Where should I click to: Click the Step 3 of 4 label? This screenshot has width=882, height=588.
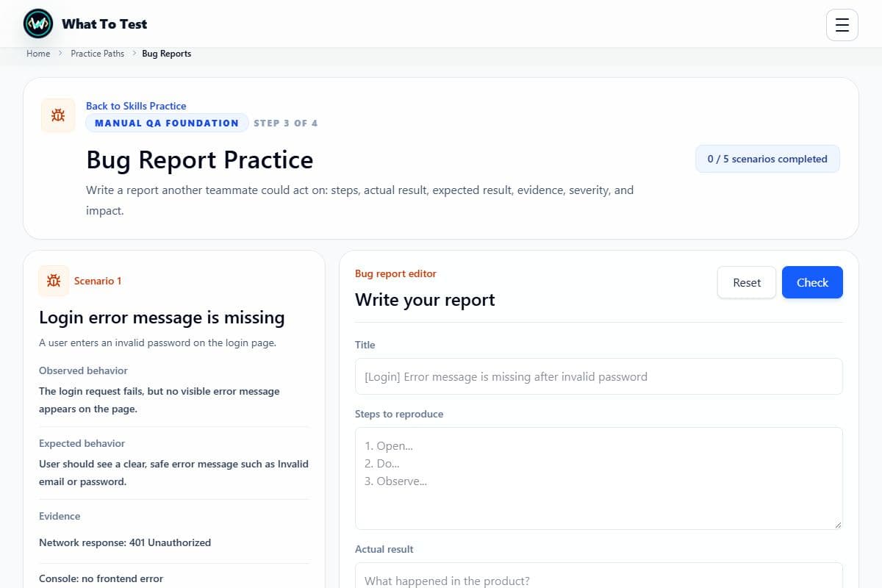(x=286, y=123)
